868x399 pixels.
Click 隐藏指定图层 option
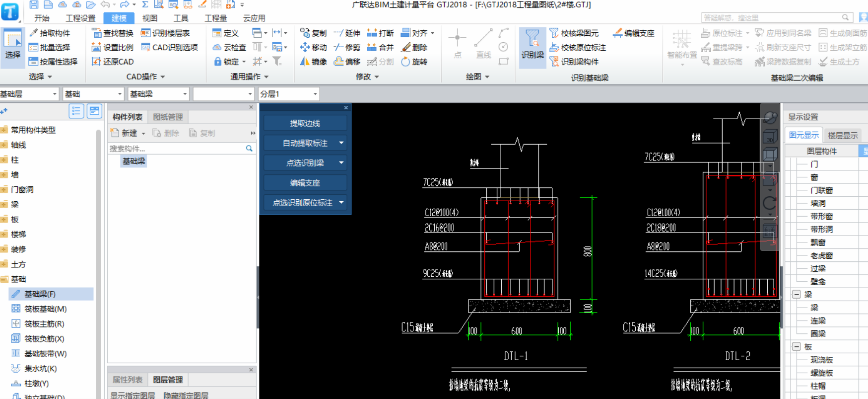pyautogui.click(x=186, y=396)
